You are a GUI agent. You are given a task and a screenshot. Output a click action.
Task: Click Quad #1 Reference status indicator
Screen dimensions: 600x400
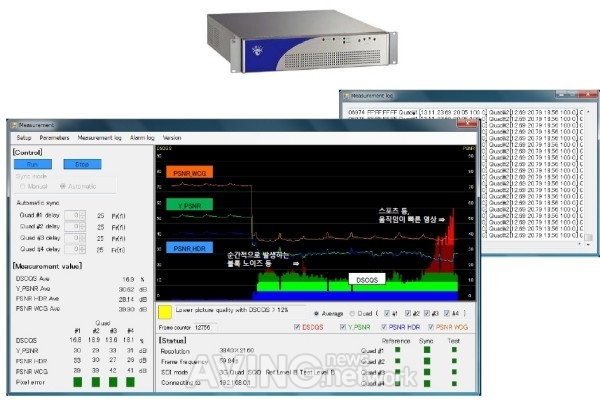(x=398, y=349)
